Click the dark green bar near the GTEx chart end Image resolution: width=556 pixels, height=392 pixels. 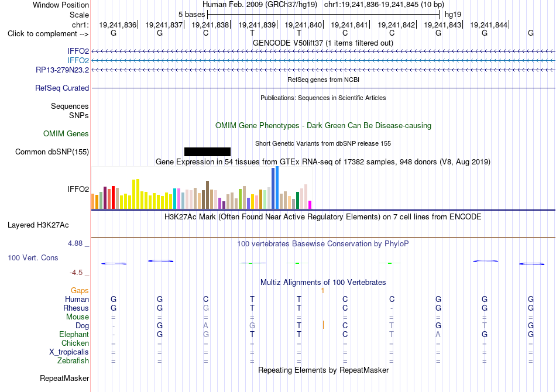[297, 200]
